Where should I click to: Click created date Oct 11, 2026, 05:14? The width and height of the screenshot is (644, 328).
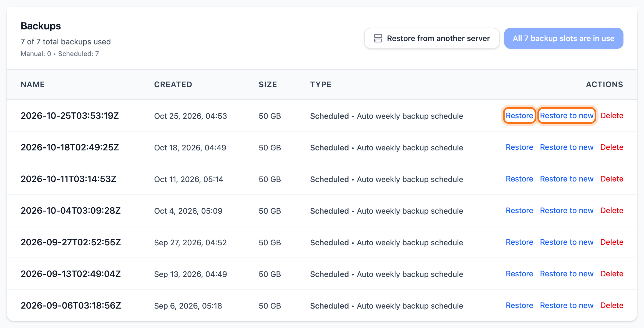point(189,179)
